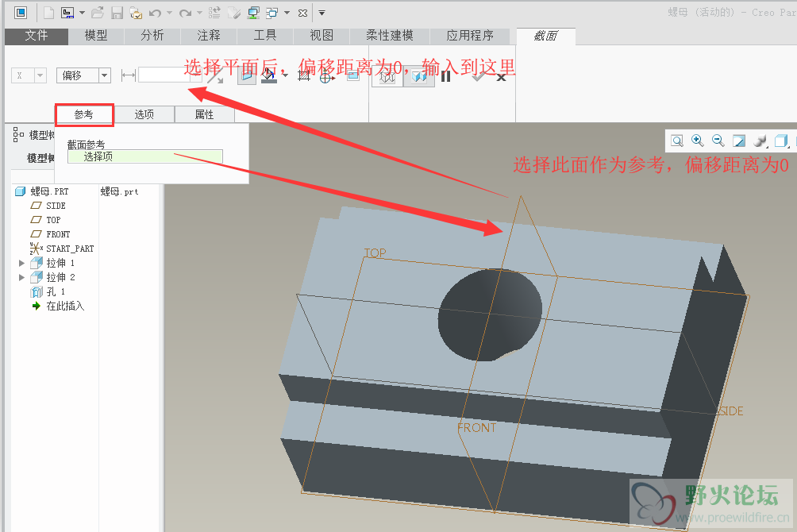Click the save-a-copy check icon
The width and height of the screenshot is (797, 532).
(136, 13)
